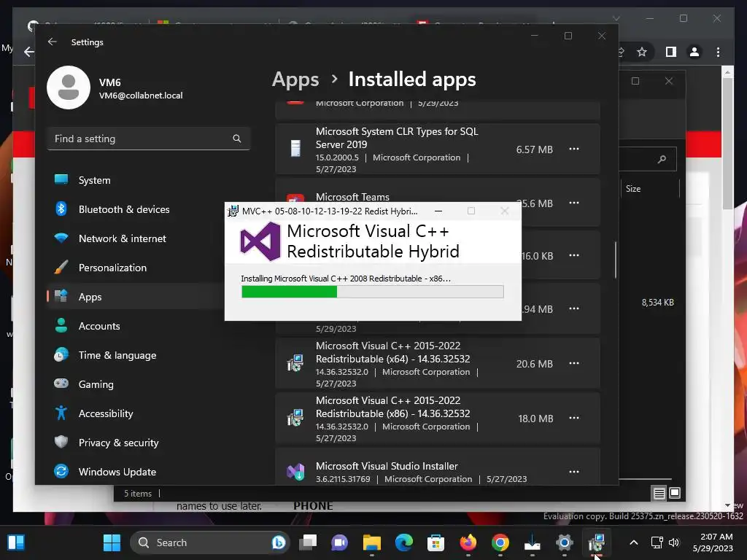Click the Visual C++ installer taskbar icon
This screenshot has height=560, width=747.
[x=597, y=542]
